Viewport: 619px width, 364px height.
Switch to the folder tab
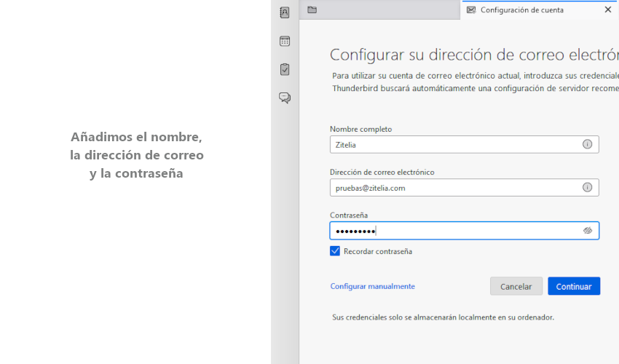click(312, 10)
